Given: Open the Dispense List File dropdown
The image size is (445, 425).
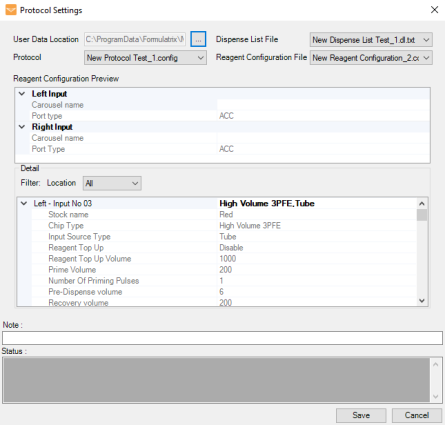Looking at the screenshot, I should [x=371, y=40].
